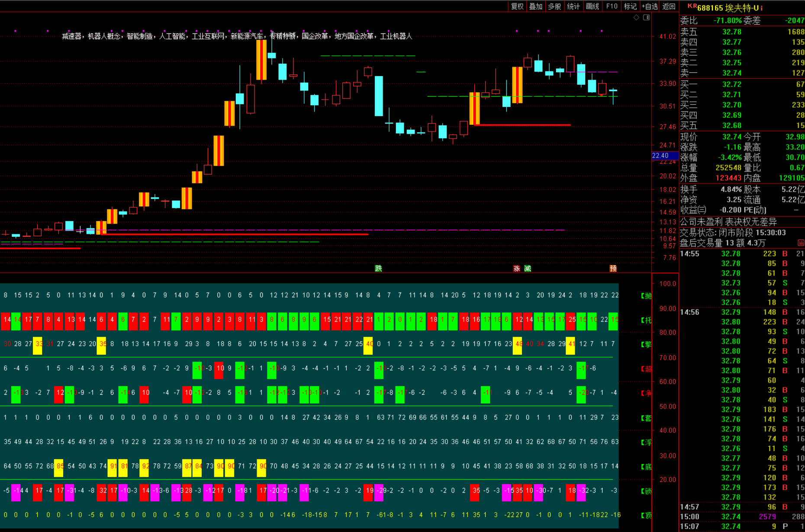Select 多股 multi-stock view
The width and height of the screenshot is (805, 532).
click(x=554, y=6)
